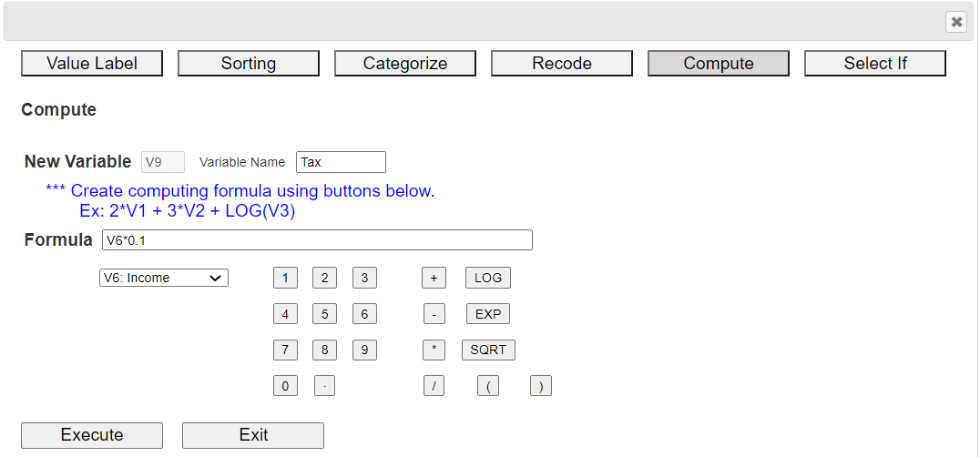Screen dimensions: 980x457
Task: Click the Variable Name field containing Tax
Action: [x=341, y=162]
